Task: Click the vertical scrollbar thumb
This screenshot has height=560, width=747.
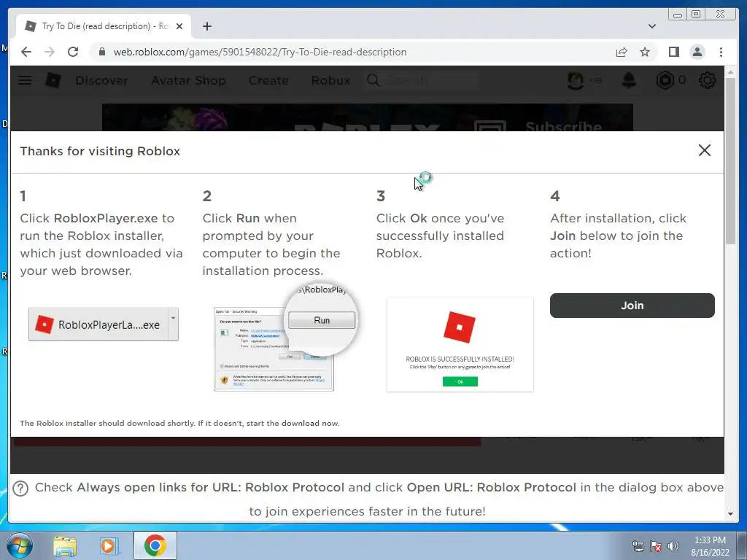Action: (x=730, y=161)
